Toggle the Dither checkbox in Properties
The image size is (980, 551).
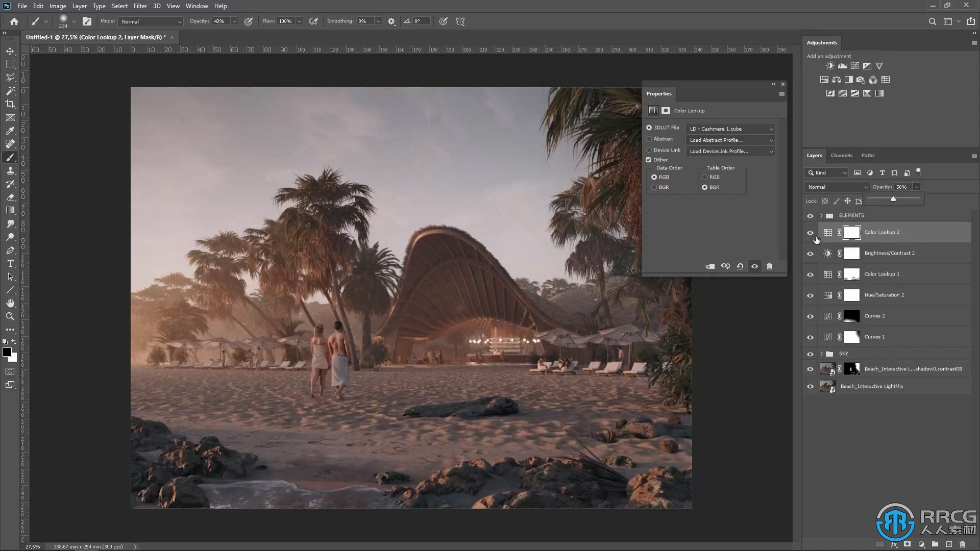pos(649,160)
